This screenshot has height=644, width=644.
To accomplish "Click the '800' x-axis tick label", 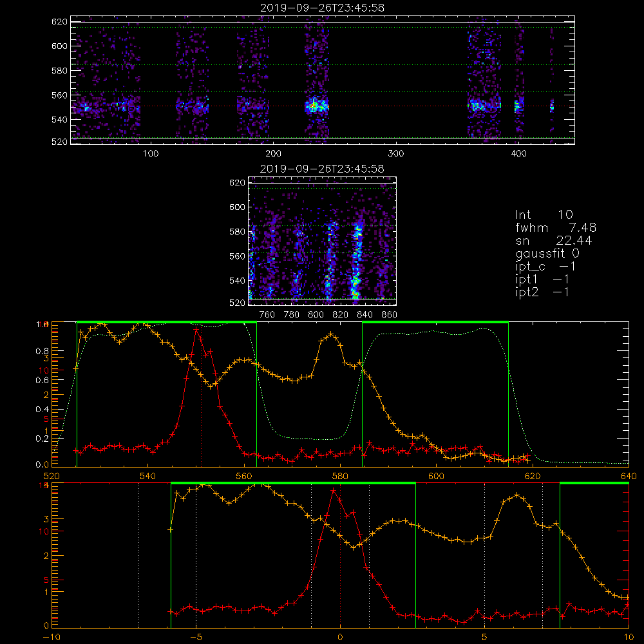I will (316, 315).
